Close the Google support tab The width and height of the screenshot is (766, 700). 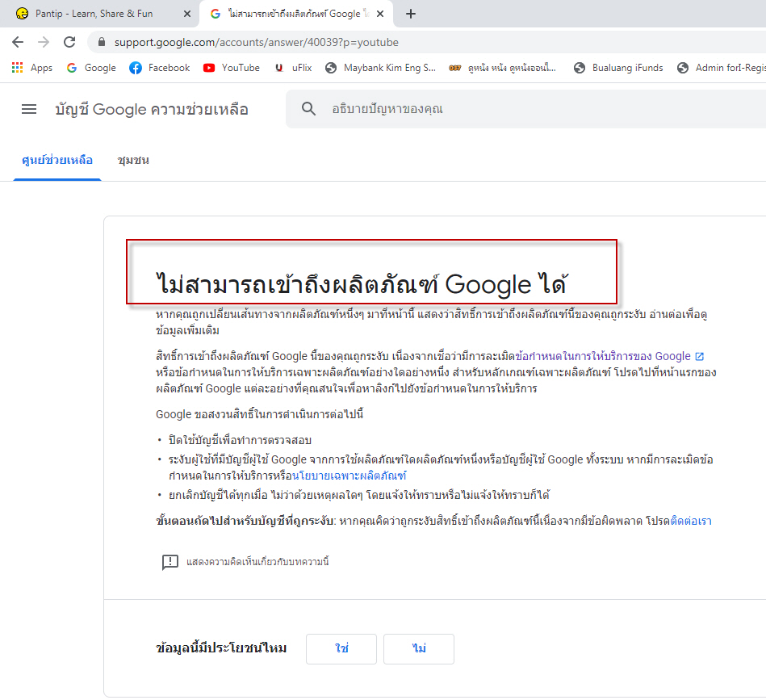[x=380, y=14]
